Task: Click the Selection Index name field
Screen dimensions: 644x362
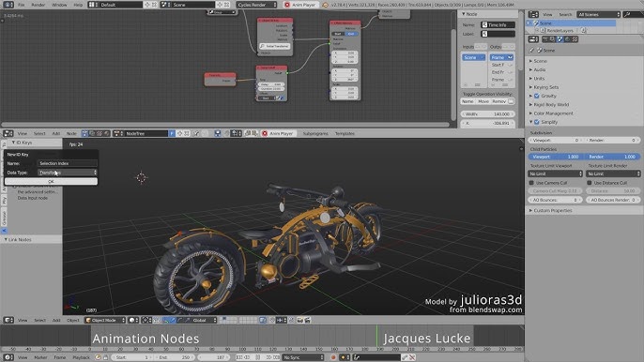Action: pos(68,163)
